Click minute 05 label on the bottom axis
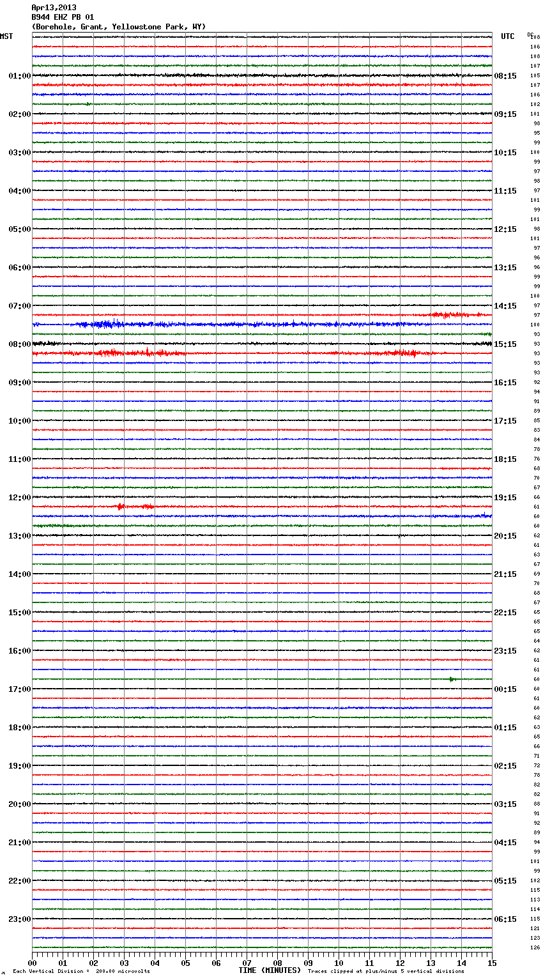The height and width of the screenshot is (980, 543). [x=185, y=963]
